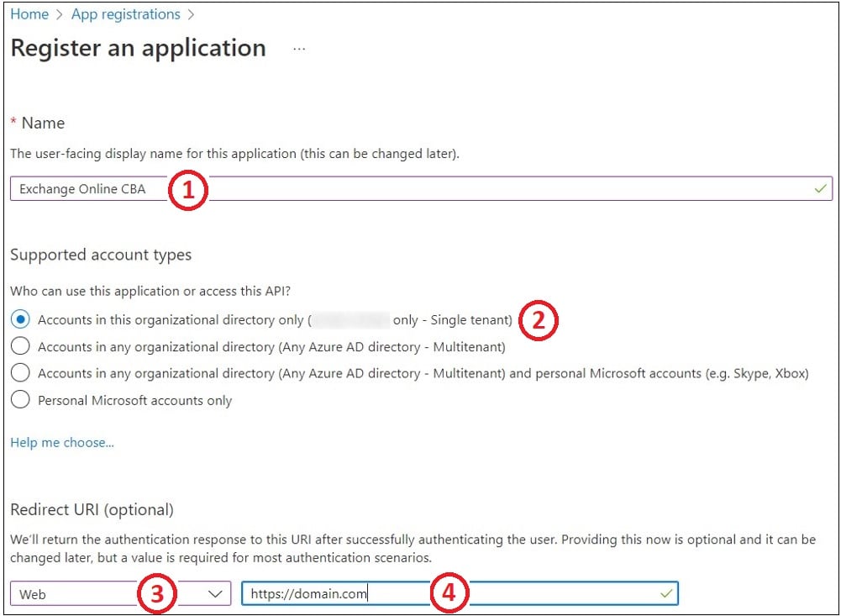Open App registrations breadcrumb
This screenshot has height=616, width=841.
point(126,14)
